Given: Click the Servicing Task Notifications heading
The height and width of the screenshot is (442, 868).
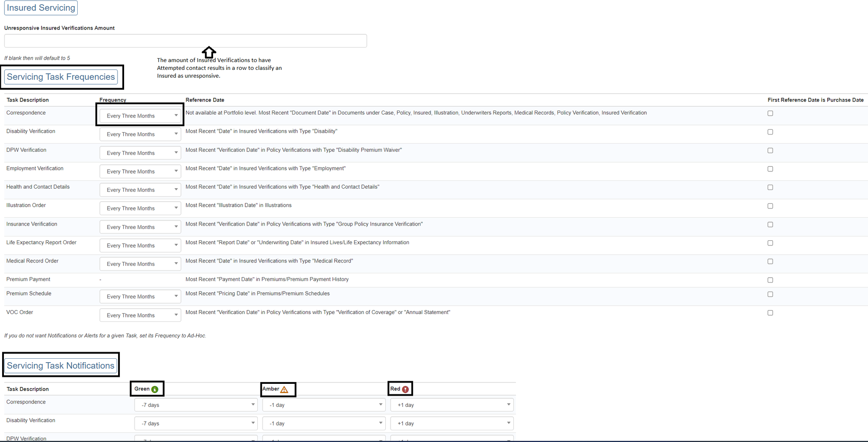Looking at the screenshot, I should (x=60, y=366).
